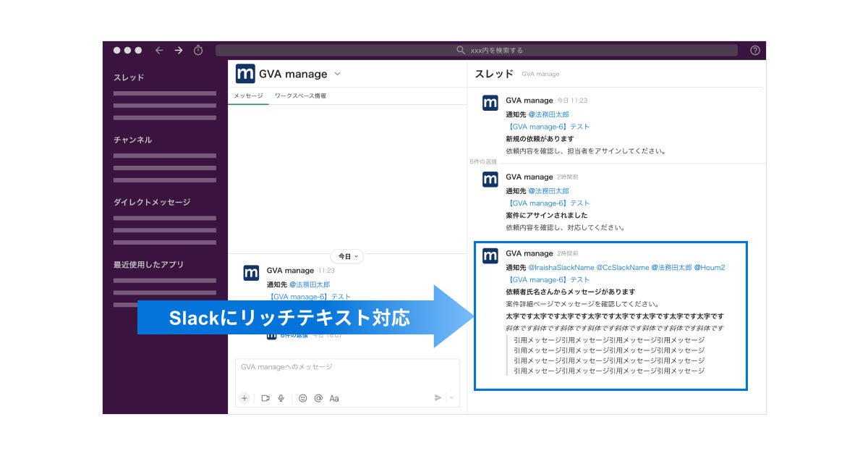Expand the GVA manage header dropdown chevron

pos(337,74)
